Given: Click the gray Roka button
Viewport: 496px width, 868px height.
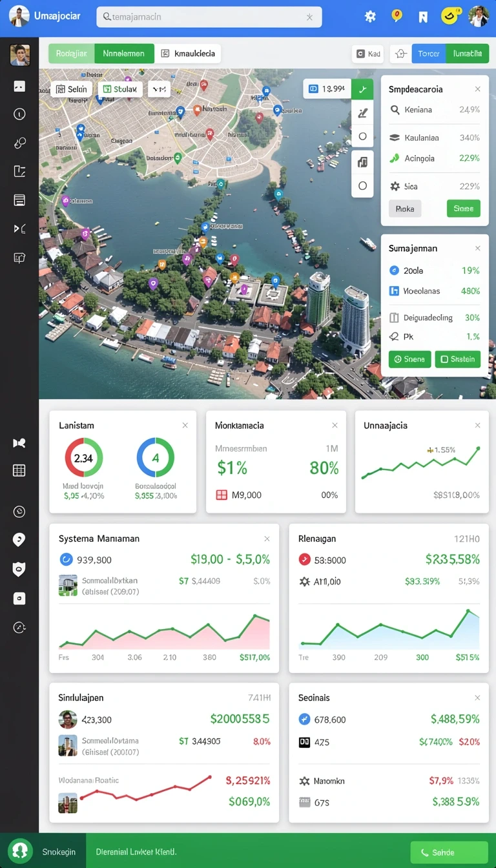Looking at the screenshot, I should pos(405,209).
